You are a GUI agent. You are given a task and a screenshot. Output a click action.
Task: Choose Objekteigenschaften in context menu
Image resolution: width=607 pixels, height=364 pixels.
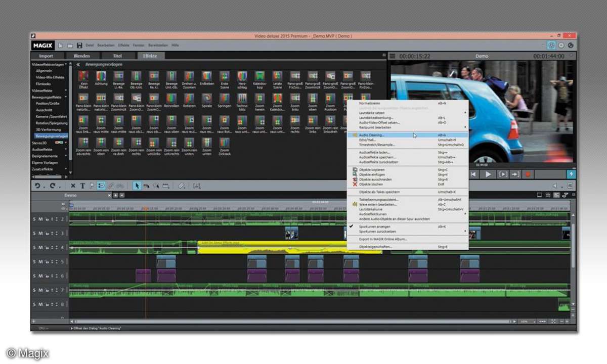point(408,247)
